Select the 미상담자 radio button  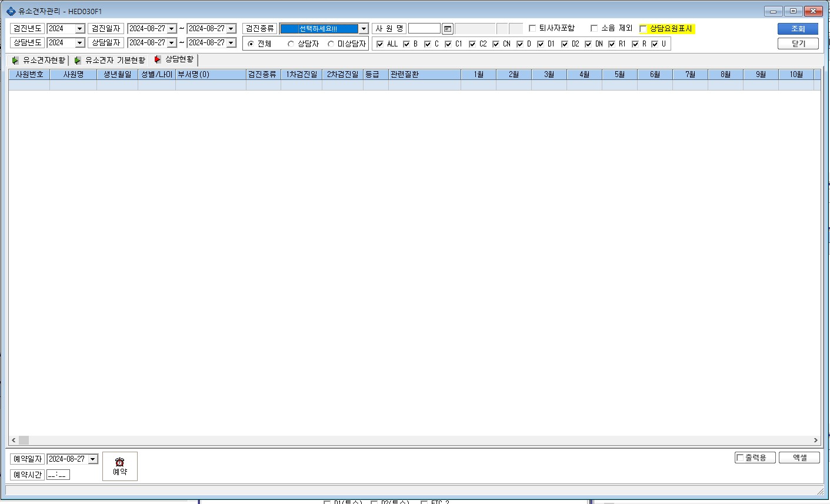click(331, 44)
